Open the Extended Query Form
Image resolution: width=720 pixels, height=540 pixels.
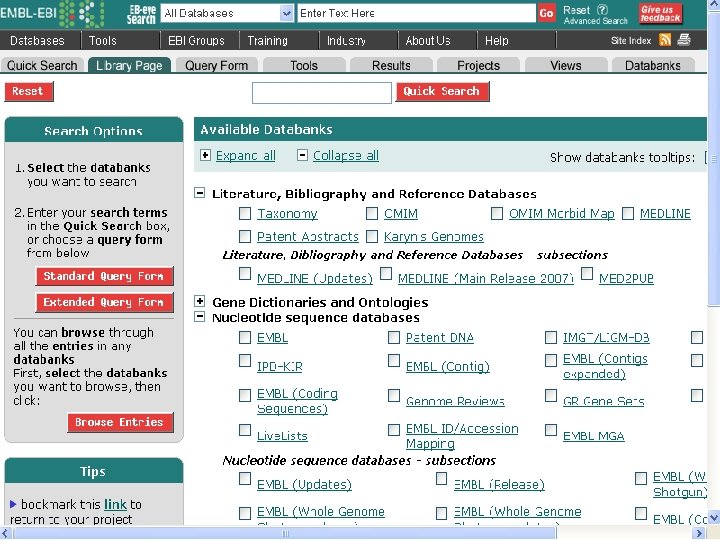tap(104, 302)
